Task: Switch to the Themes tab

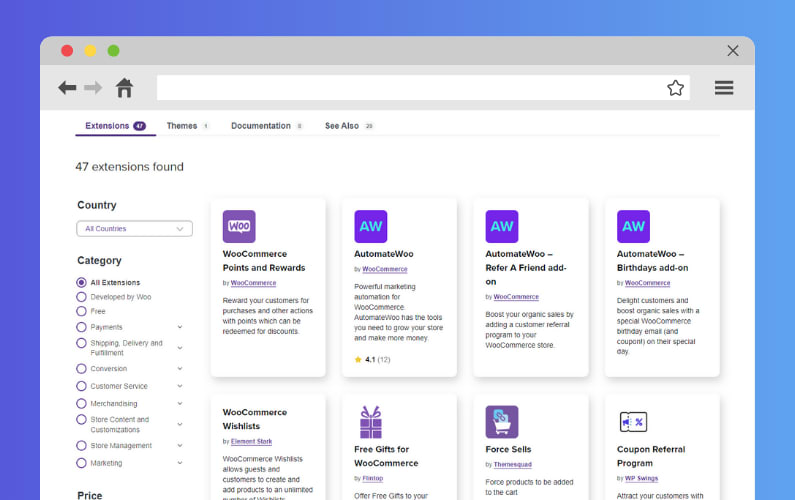Action: coord(188,126)
